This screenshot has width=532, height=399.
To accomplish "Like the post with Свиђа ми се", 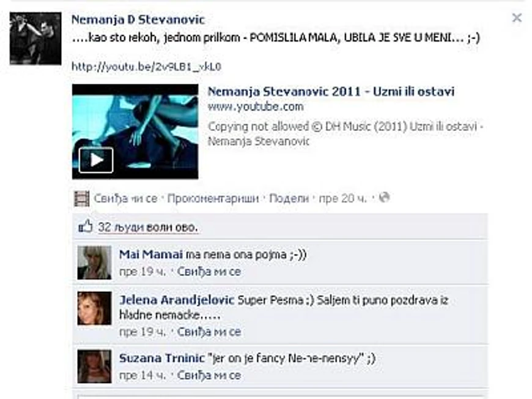I will coord(125,198).
